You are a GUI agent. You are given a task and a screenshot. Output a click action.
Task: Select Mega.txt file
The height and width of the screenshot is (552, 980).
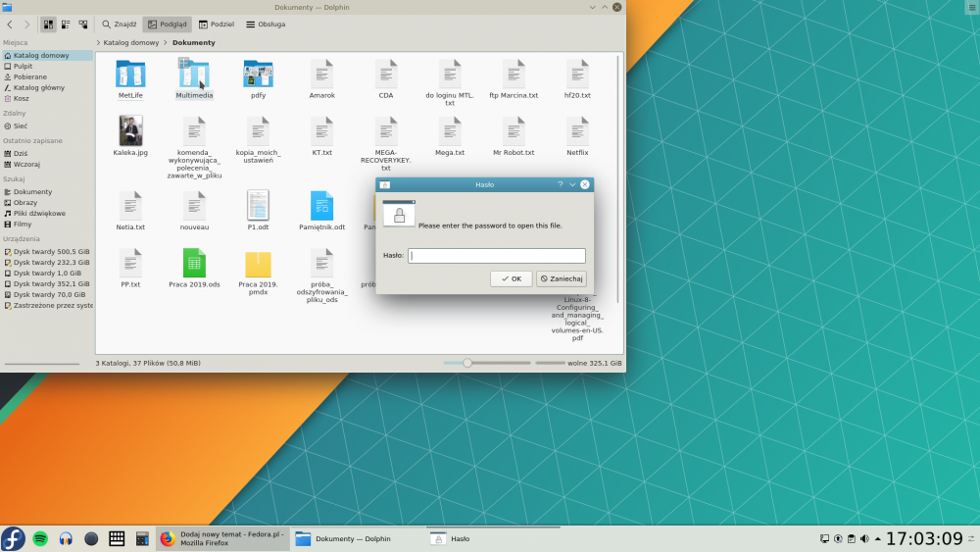coord(450,136)
